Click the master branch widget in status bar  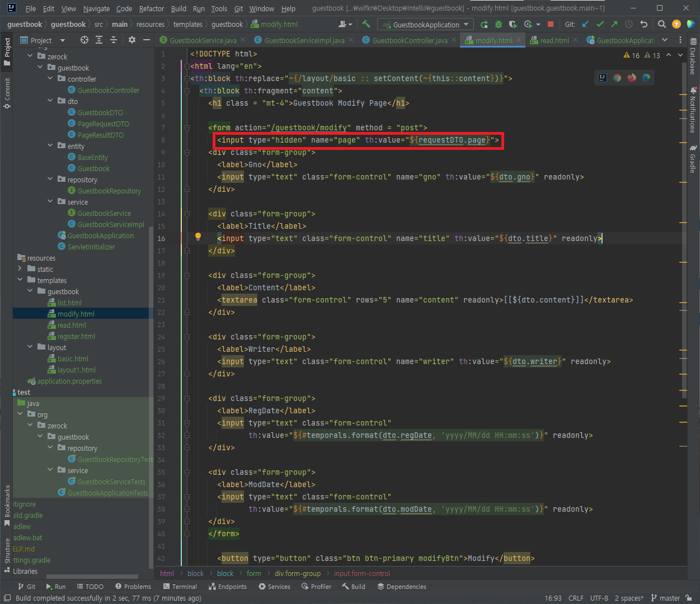point(666,598)
